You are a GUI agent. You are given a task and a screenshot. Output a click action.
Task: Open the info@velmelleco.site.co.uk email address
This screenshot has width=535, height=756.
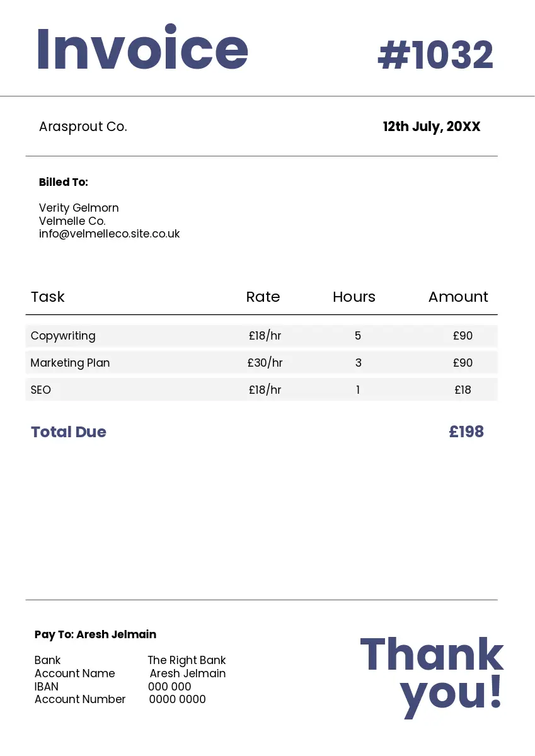click(x=110, y=234)
